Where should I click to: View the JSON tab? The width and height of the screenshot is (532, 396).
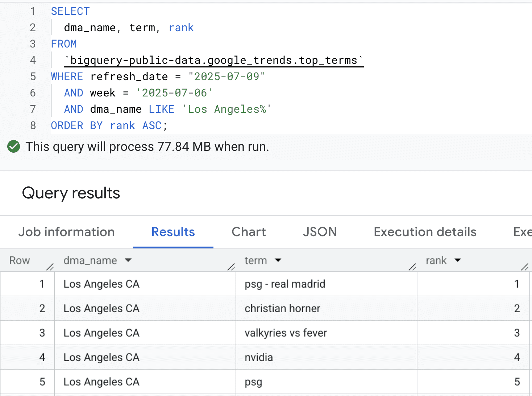tap(320, 232)
